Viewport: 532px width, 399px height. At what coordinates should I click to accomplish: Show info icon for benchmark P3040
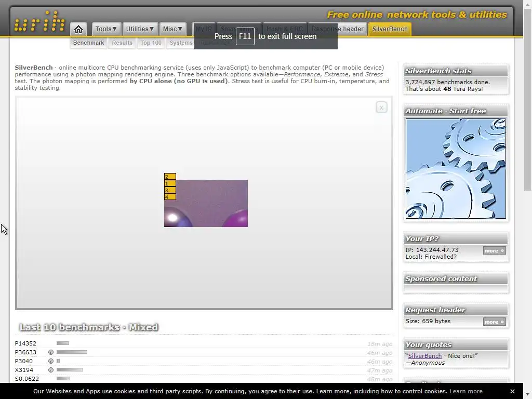pos(51,361)
